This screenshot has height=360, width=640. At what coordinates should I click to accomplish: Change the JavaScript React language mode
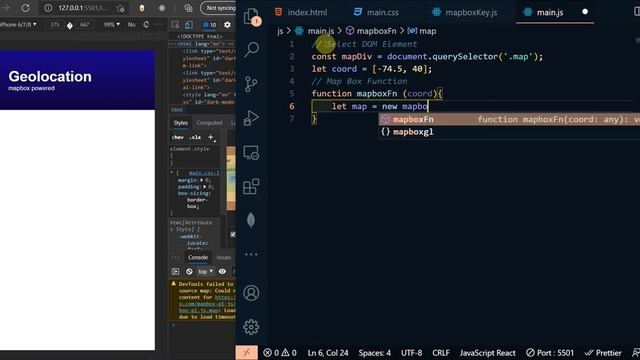point(487,353)
